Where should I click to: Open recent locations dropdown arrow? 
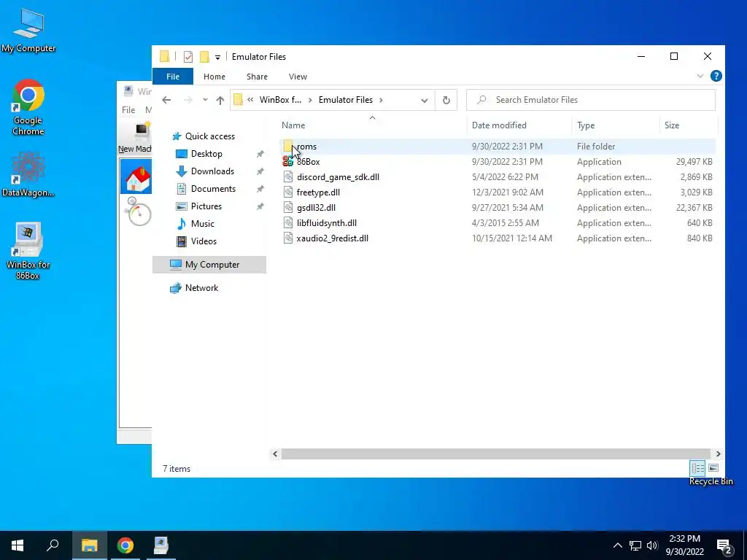click(x=205, y=100)
